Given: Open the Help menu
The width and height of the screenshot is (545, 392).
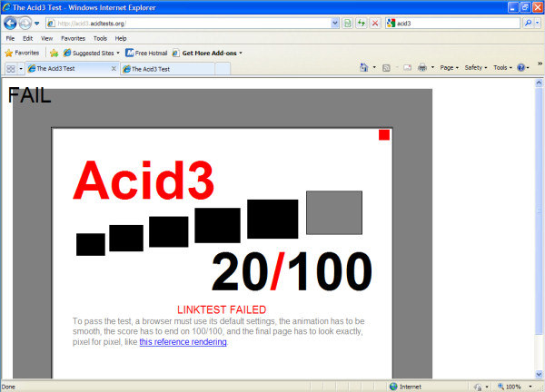Looking at the screenshot, I should pyautogui.click(x=121, y=38).
